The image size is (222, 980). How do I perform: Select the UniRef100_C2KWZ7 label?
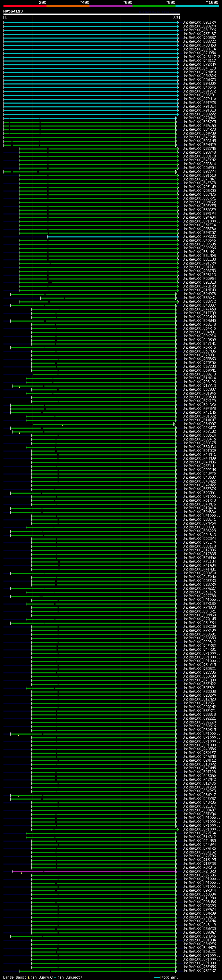pos(199,428)
